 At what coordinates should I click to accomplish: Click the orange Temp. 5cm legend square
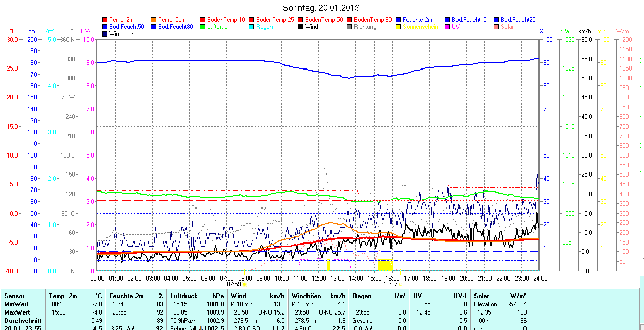click(x=154, y=20)
